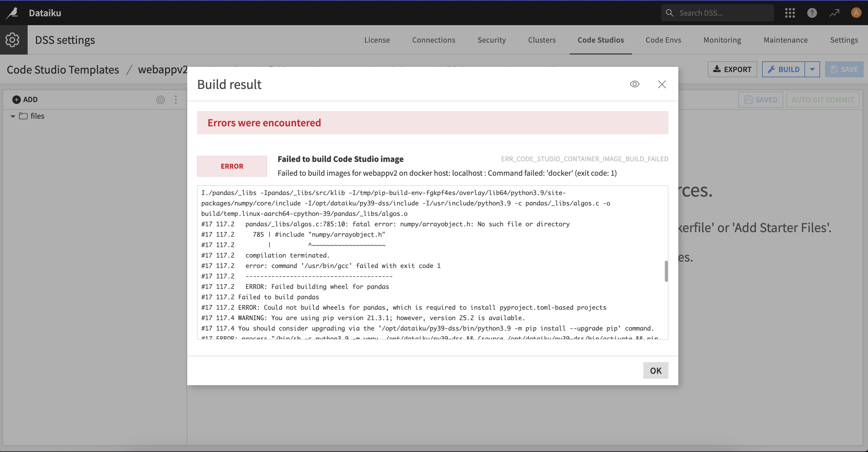Screen dimensions: 868x452
Task: Switch to the Clusters tab
Action: pos(541,40)
